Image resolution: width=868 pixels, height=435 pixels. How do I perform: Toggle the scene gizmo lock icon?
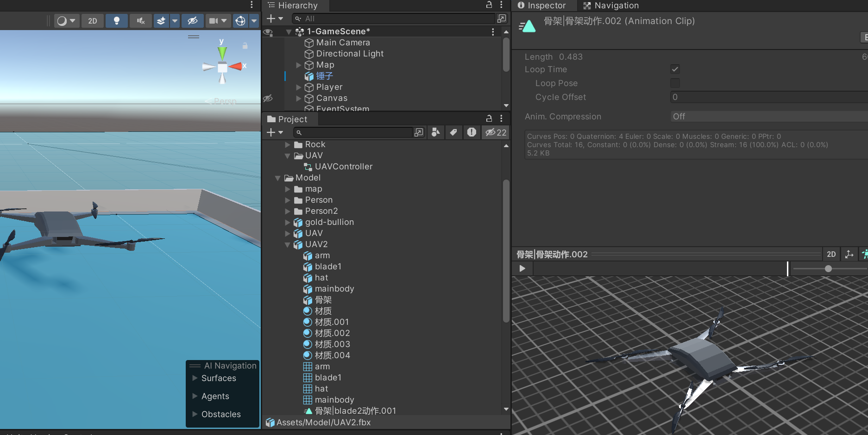tap(245, 46)
